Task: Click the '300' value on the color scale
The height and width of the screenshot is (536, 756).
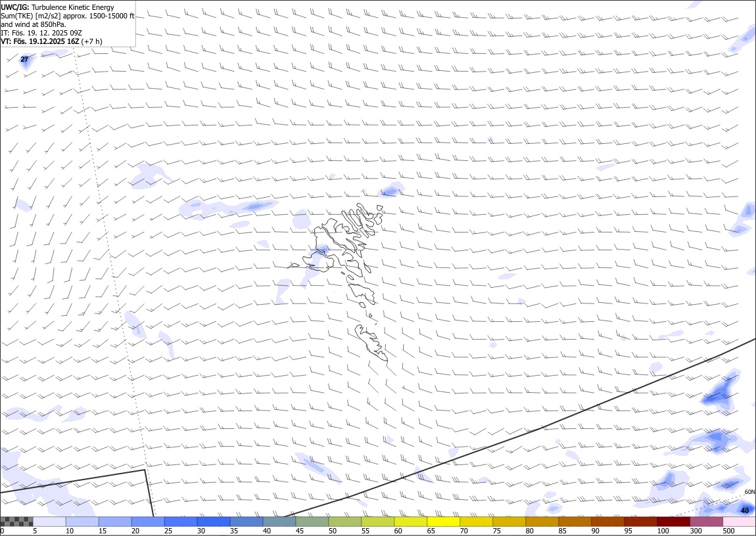Action: click(696, 531)
